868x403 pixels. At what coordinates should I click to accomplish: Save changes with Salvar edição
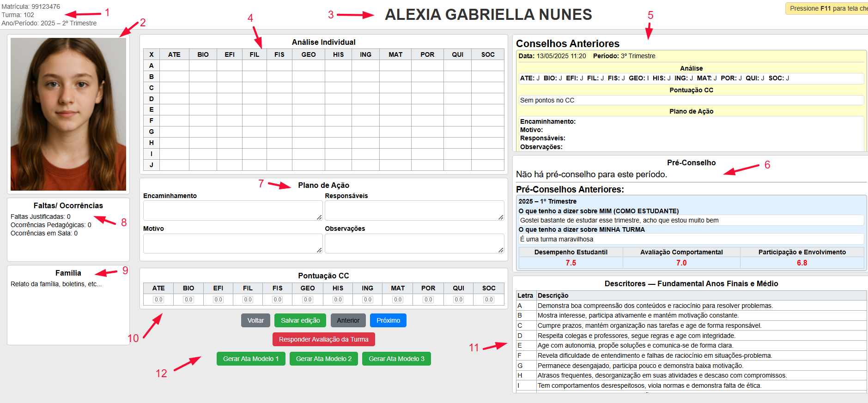pyautogui.click(x=300, y=320)
